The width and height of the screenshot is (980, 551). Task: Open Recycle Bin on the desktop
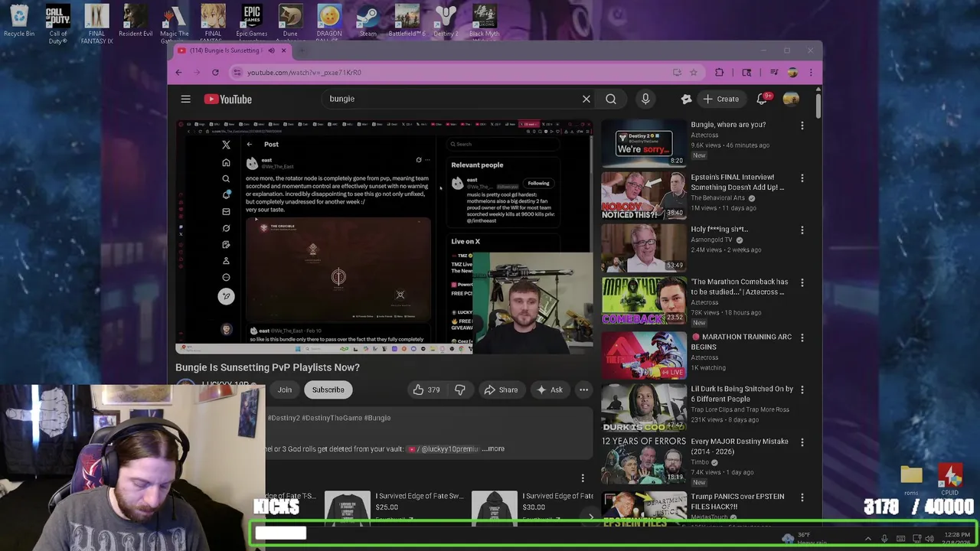pyautogui.click(x=19, y=21)
